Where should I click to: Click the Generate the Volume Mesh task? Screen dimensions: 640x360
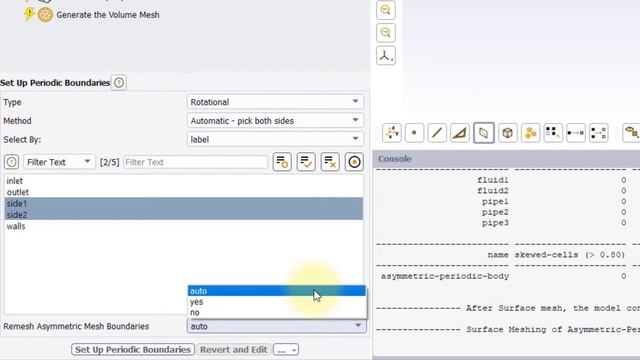coord(108,15)
